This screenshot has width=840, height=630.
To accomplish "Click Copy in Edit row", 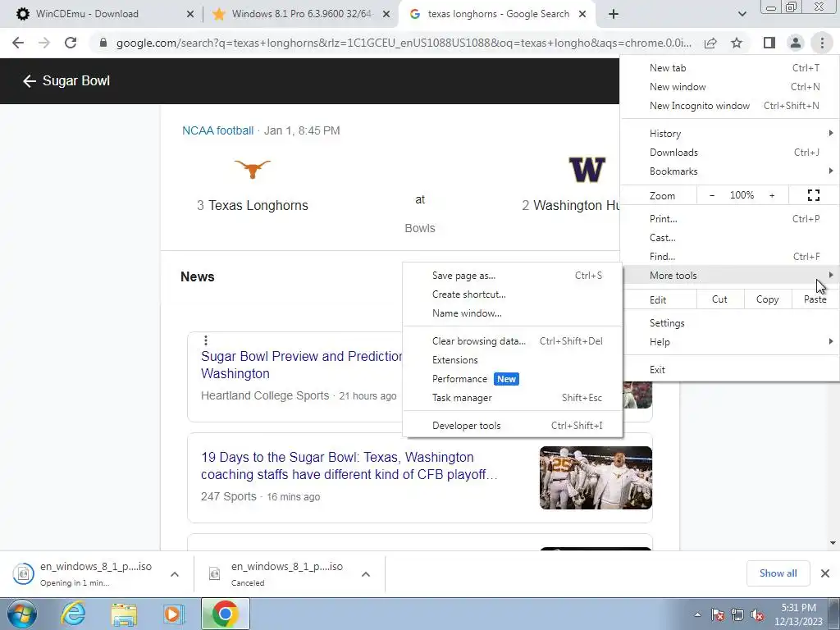I will click(x=767, y=299).
